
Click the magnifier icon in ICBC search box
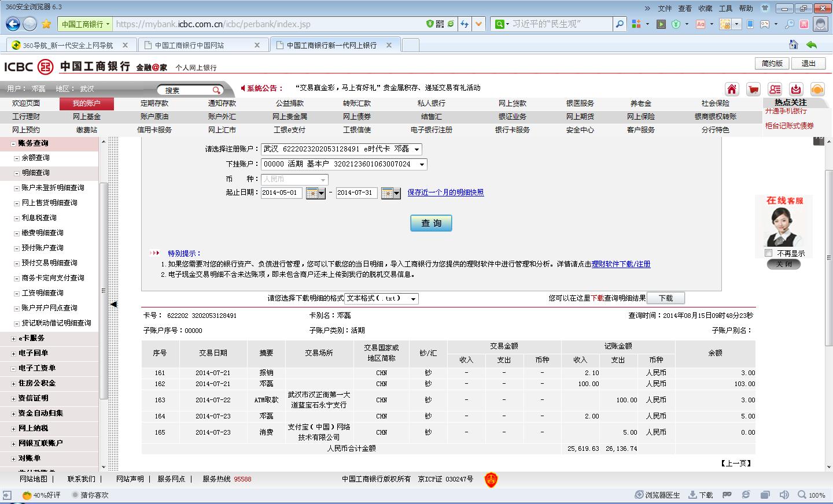[x=216, y=90]
